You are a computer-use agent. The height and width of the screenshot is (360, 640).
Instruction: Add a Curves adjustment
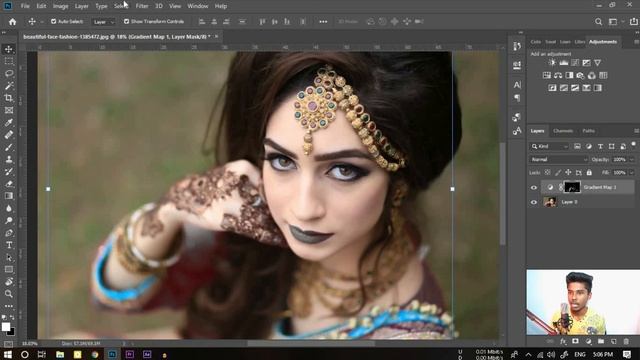coord(575,62)
